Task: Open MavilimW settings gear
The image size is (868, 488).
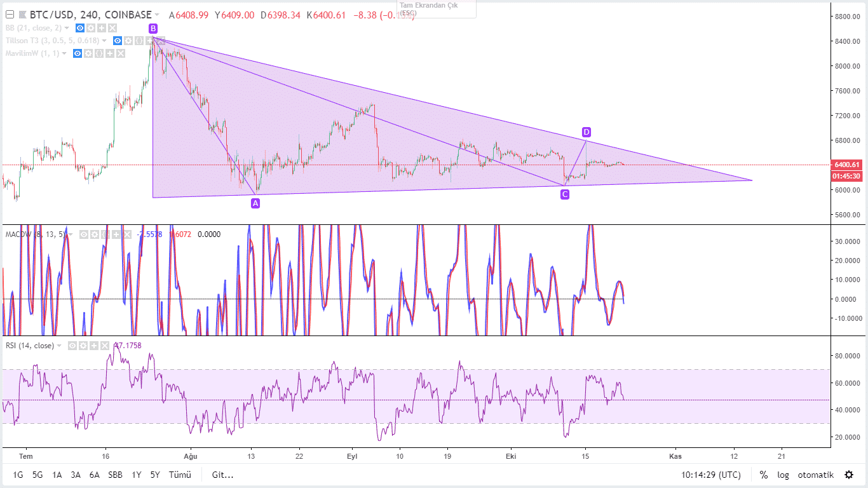Action: [x=88, y=53]
